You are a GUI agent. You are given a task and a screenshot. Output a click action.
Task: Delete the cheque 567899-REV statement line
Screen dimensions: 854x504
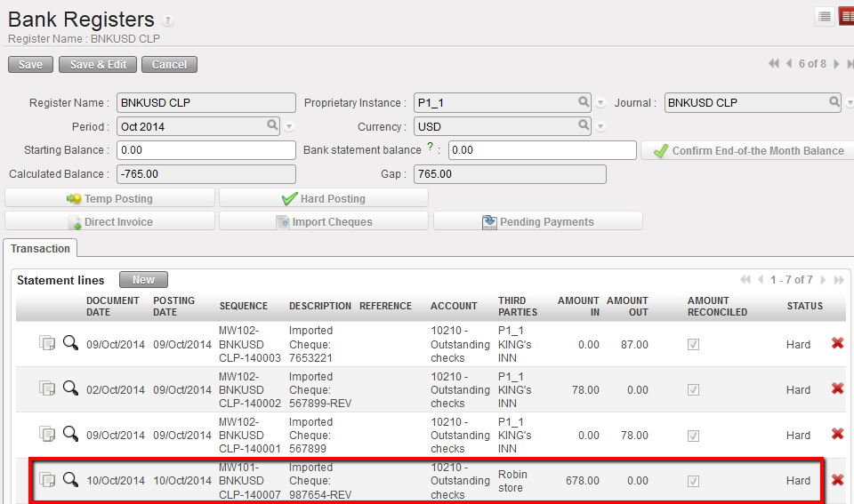[836, 388]
